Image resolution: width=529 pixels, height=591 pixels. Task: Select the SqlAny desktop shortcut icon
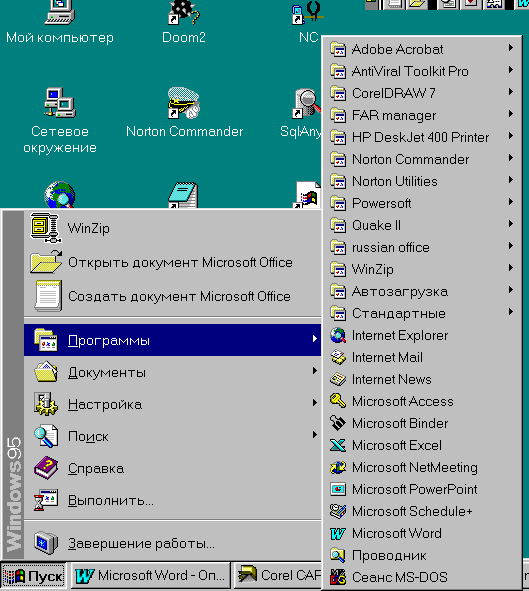(307, 103)
